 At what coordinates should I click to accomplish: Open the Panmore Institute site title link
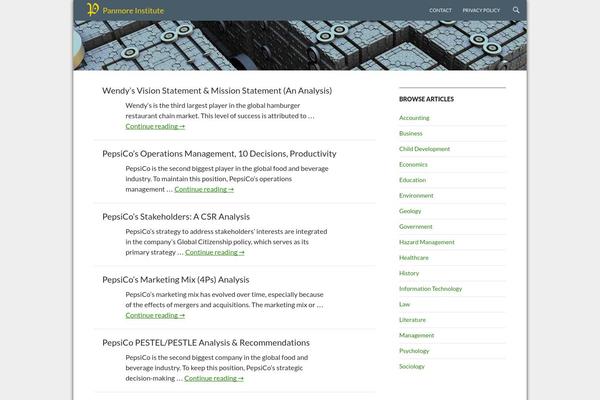pos(133,11)
